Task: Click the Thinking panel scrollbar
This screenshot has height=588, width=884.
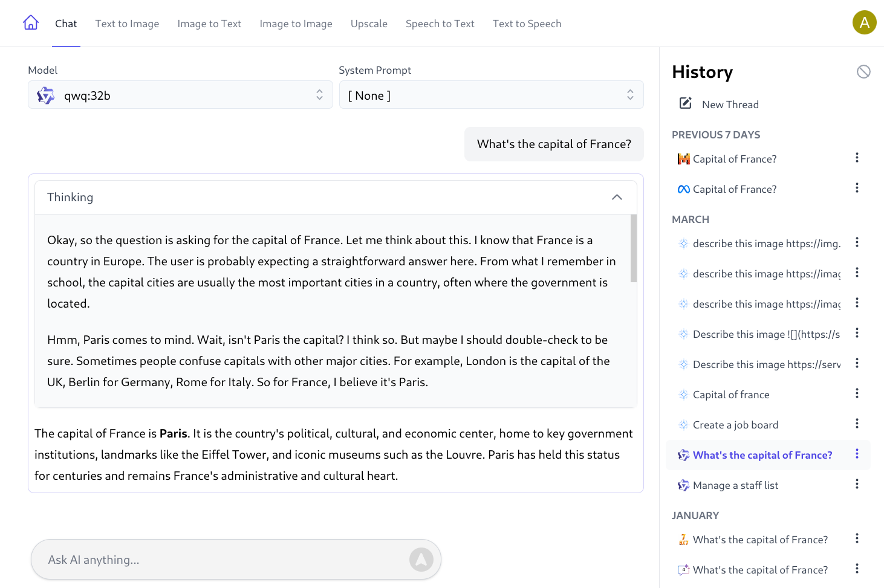Action: tap(634, 248)
